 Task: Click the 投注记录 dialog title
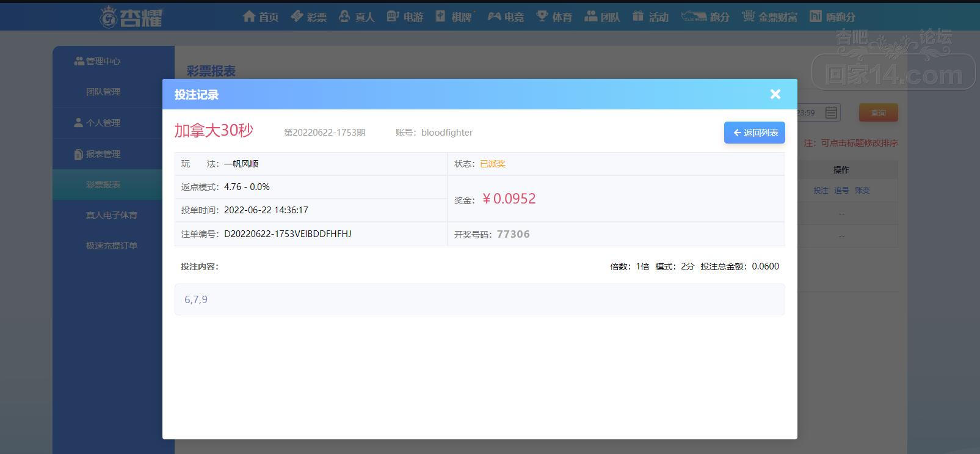[197, 95]
